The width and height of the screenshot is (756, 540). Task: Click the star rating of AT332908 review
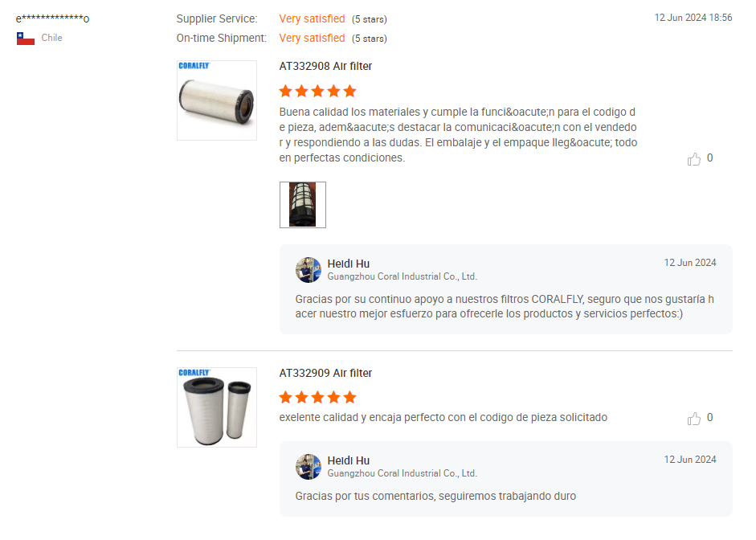[317, 91]
